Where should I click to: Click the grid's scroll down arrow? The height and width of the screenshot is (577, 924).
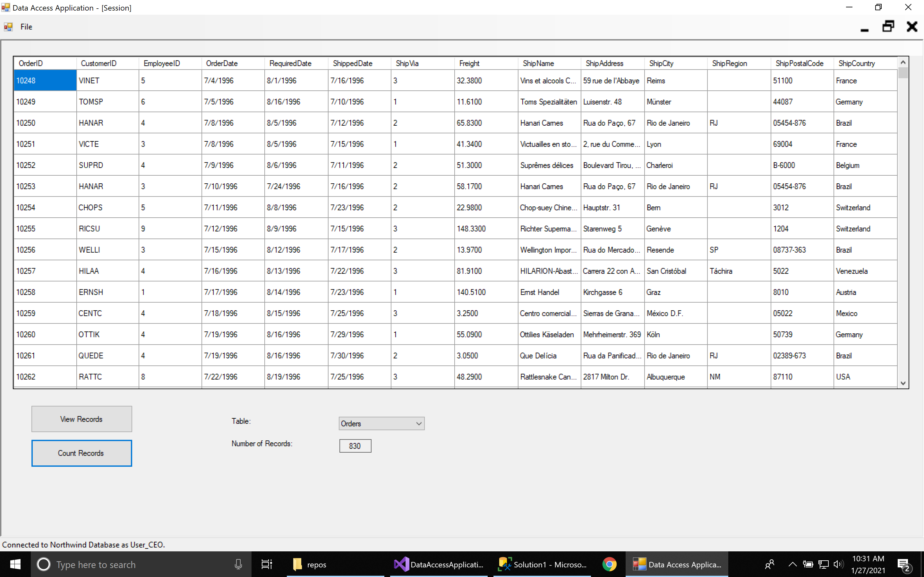click(x=903, y=383)
